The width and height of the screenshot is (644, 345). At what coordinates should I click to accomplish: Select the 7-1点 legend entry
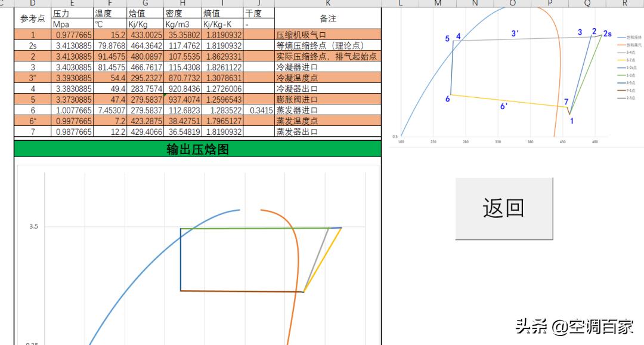626,90
